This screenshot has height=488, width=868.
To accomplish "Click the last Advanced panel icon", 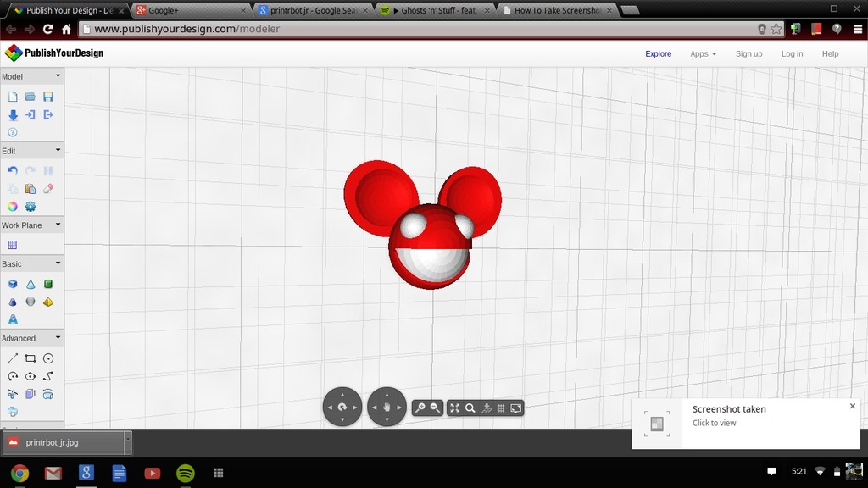I will click(13, 412).
